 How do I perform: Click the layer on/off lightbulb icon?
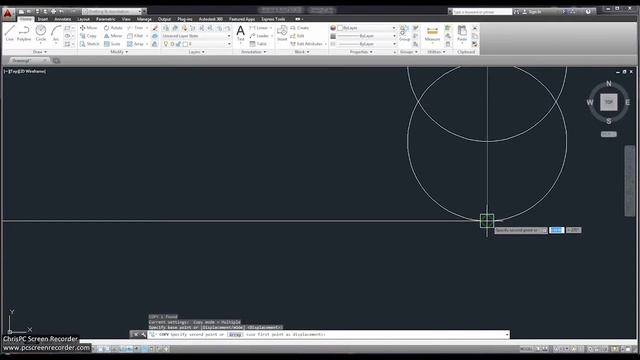pyautogui.click(x=166, y=44)
